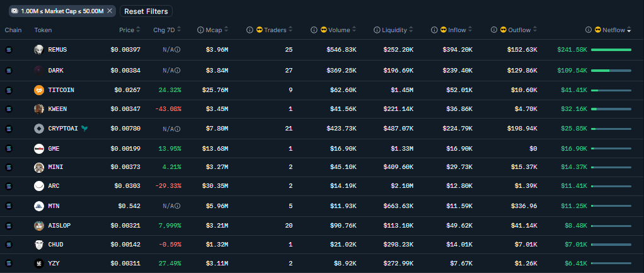
Task: Click the YZY token logo
Action: [x=38, y=263]
